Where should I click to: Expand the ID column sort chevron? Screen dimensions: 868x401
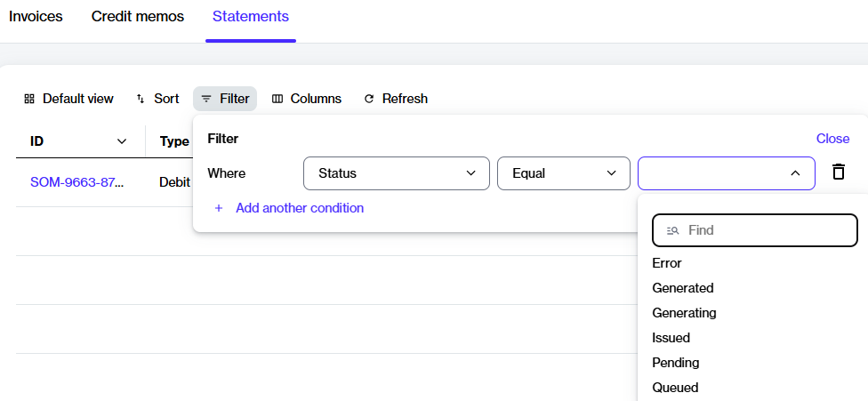coord(122,141)
